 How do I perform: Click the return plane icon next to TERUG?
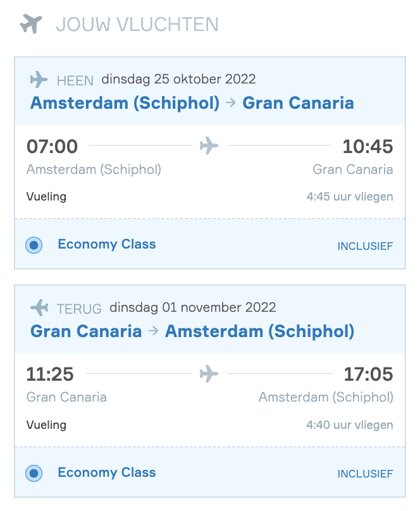click(x=39, y=307)
